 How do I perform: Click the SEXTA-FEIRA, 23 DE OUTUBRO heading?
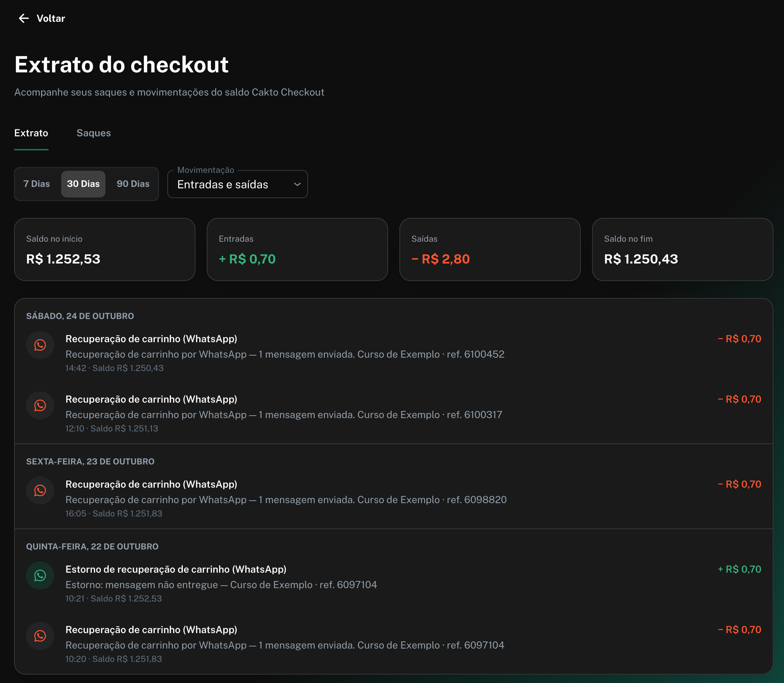click(90, 462)
